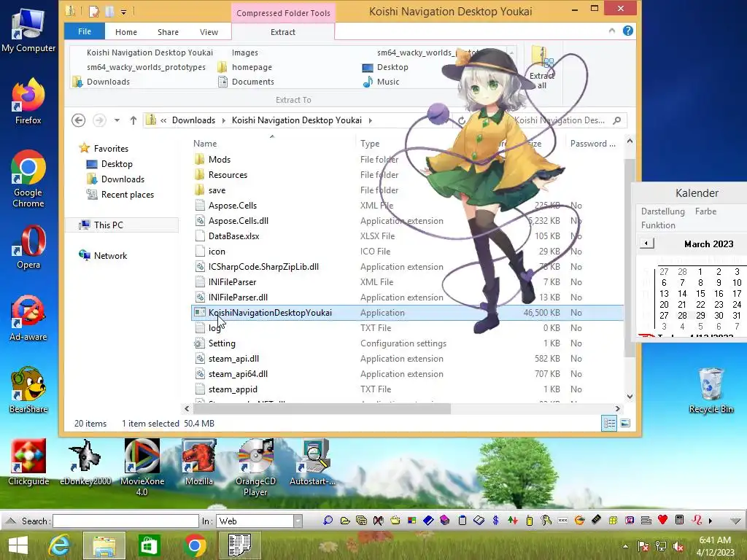
Task: Open the Firefox desktop shortcut
Action: [28, 101]
